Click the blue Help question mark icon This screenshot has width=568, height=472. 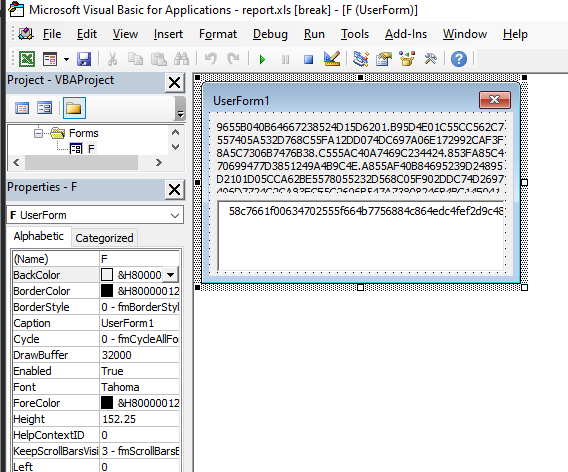(459, 59)
